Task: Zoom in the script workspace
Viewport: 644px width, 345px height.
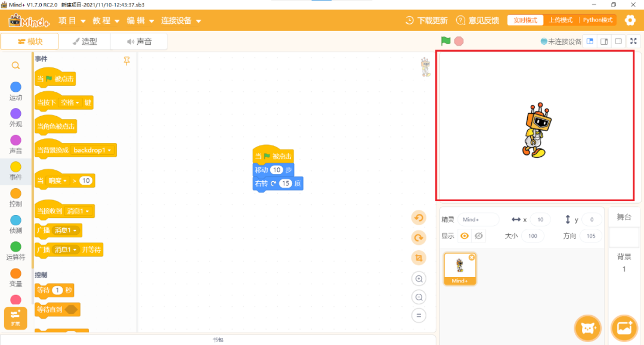Action: pos(419,279)
